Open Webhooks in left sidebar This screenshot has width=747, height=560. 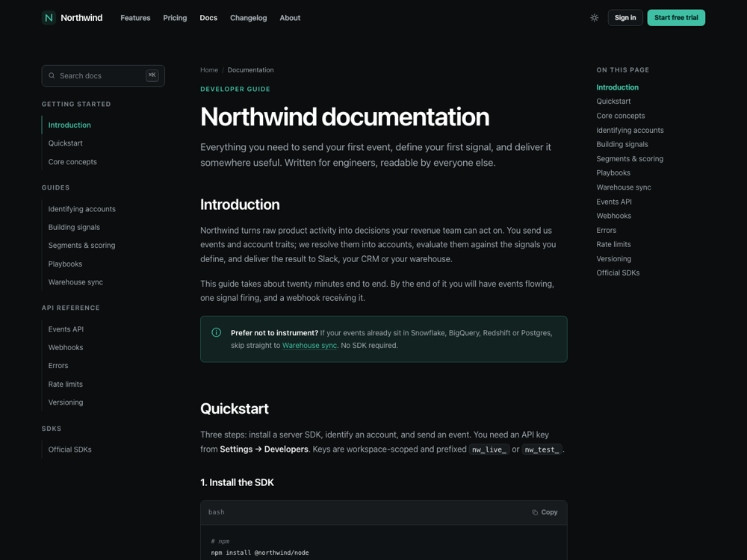pos(66,348)
